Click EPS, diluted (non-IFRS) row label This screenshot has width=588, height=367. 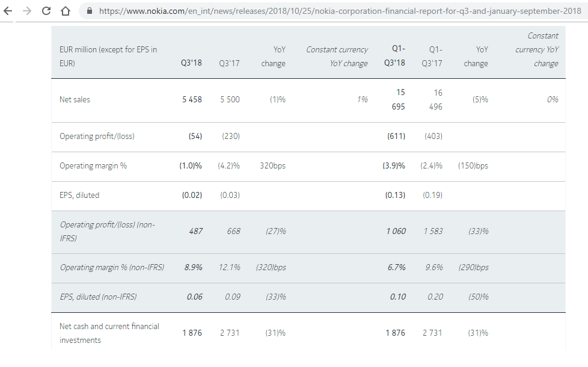[98, 297]
